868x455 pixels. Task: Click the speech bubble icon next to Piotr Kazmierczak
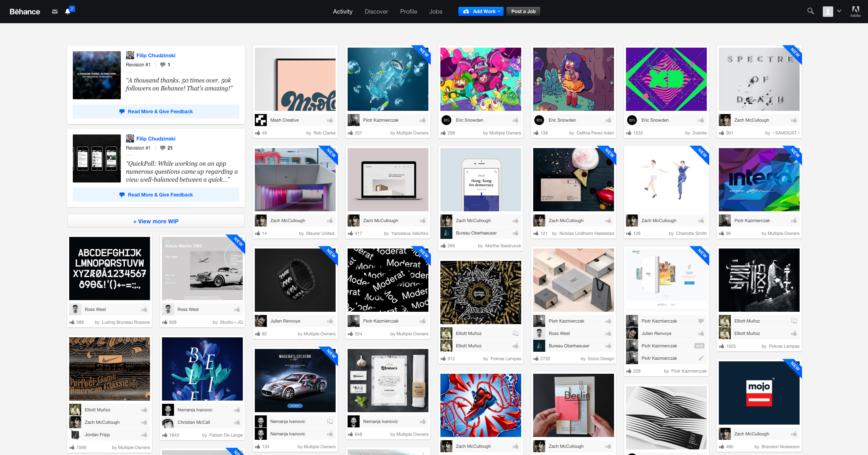click(701, 321)
